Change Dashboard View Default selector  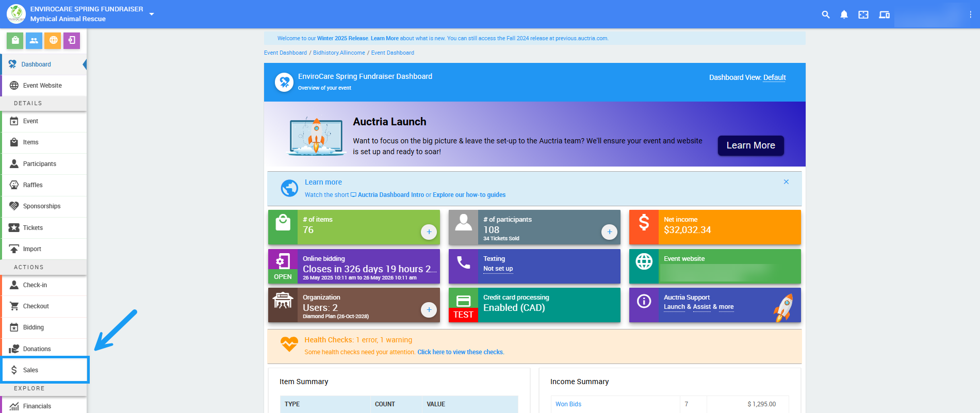click(x=774, y=77)
